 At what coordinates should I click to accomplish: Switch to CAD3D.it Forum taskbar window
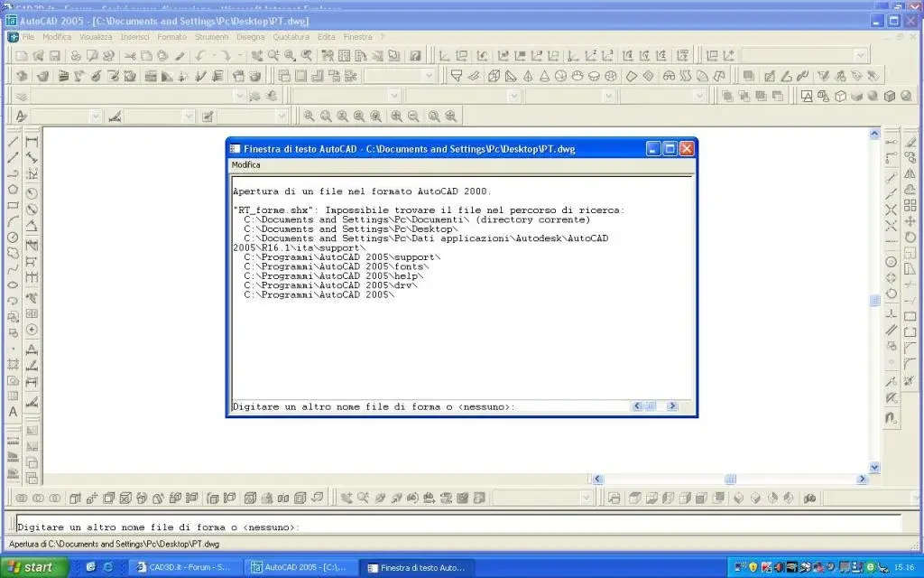[183, 567]
